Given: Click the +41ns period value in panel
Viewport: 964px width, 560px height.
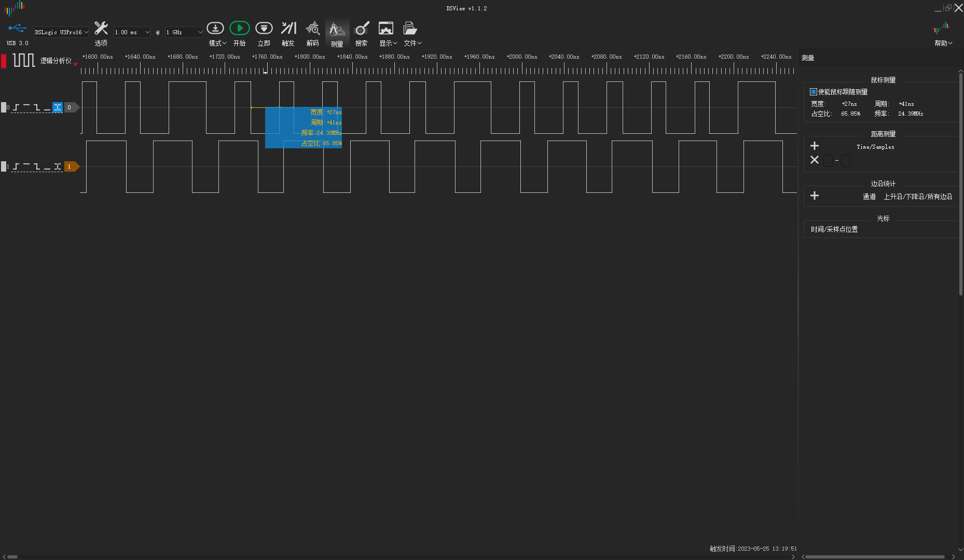Looking at the screenshot, I should click(906, 104).
